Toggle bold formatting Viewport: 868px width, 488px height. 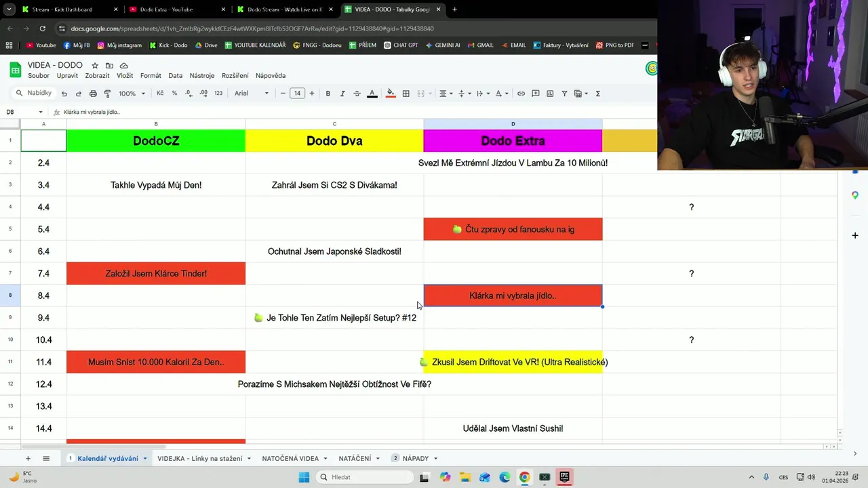tap(328, 94)
